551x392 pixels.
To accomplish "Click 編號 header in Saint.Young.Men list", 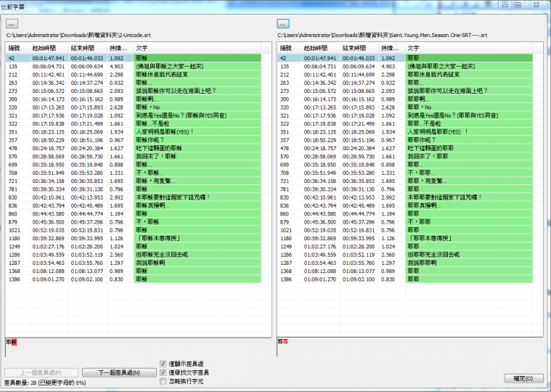I will 289,48.
